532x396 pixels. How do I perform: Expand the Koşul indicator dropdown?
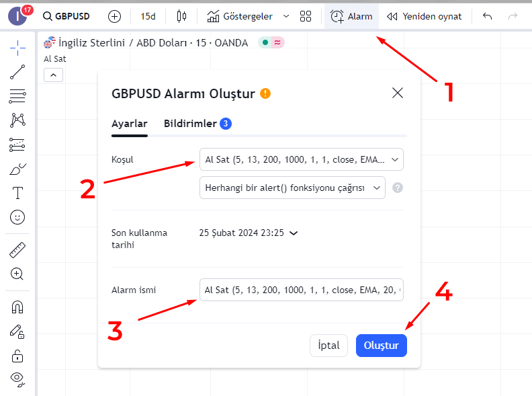coord(302,160)
